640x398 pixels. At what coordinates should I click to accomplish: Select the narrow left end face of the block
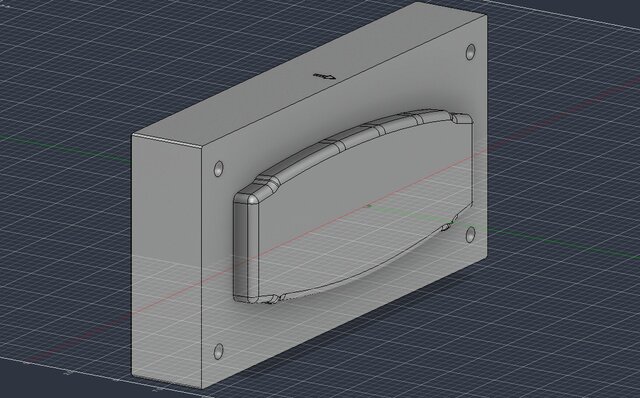tap(167, 261)
